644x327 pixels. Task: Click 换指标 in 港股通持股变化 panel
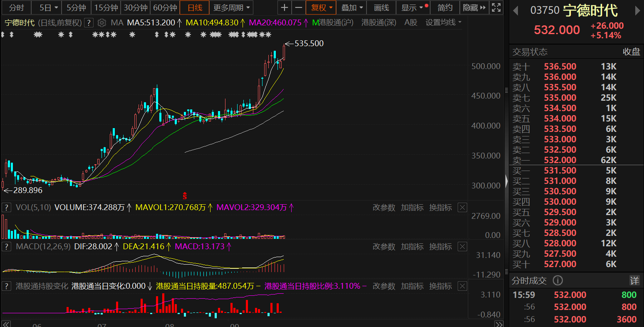click(x=440, y=286)
